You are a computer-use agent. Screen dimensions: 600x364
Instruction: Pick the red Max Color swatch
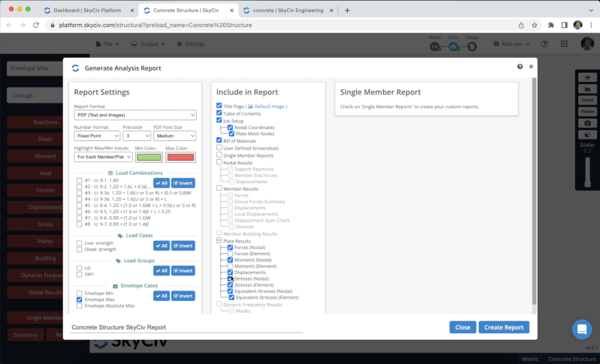point(181,157)
